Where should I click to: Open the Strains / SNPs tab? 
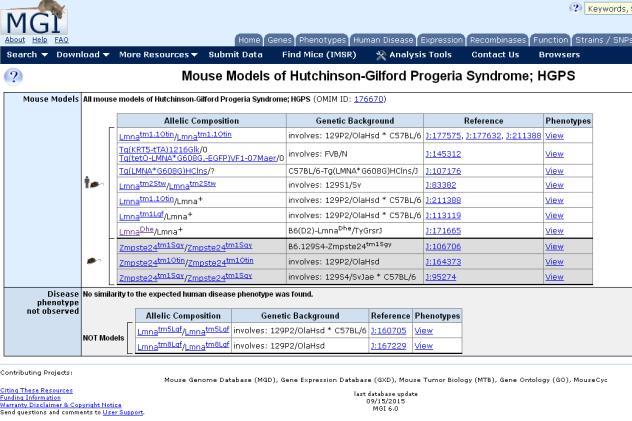tap(602, 40)
